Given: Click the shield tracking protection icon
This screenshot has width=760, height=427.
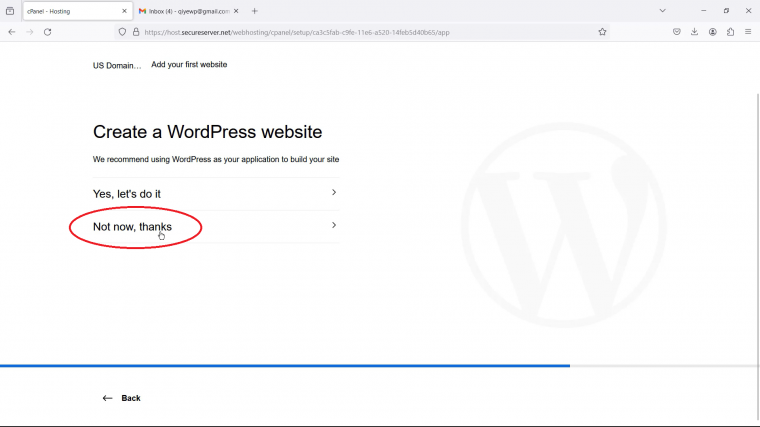Looking at the screenshot, I should [x=122, y=32].
